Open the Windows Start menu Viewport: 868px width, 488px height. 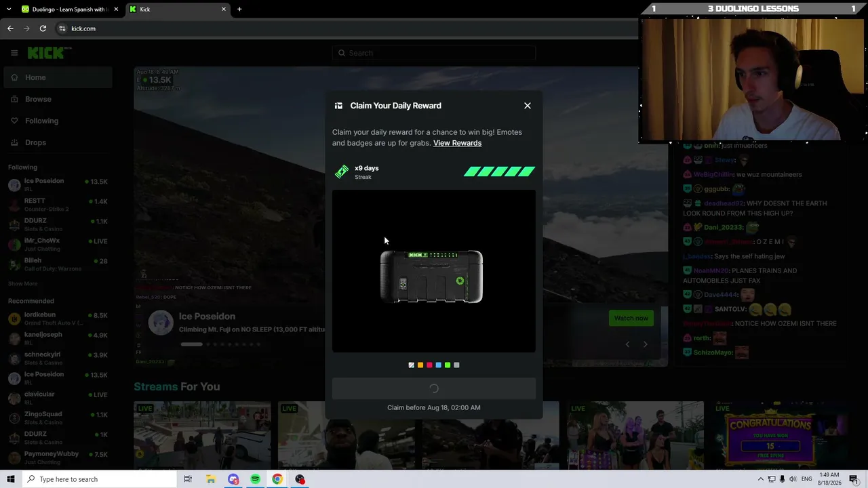11,479
